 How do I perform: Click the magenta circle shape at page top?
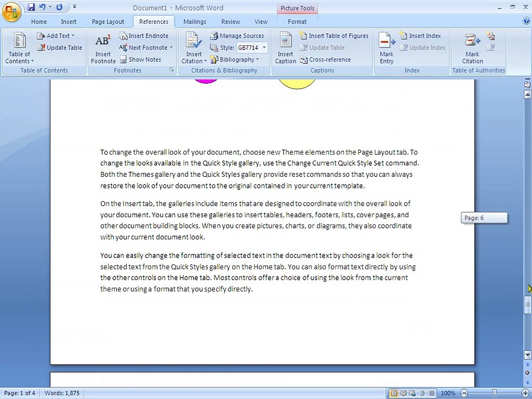(x=206, y=81)
